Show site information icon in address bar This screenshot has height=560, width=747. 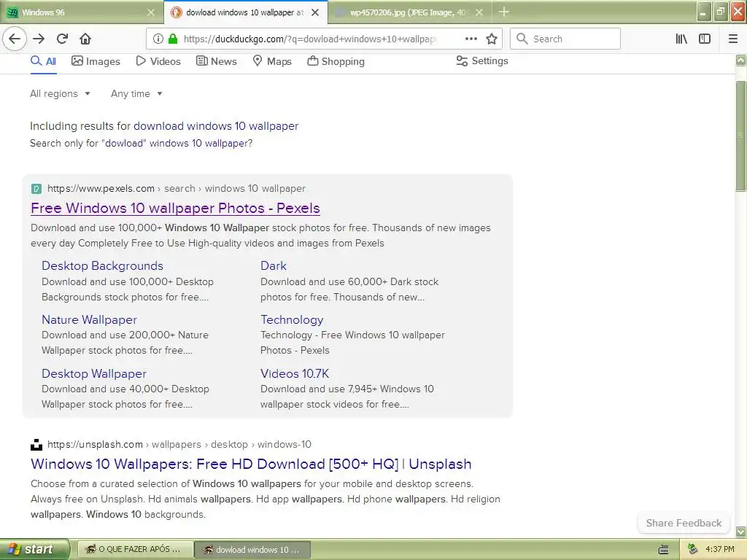pos(158,39)
